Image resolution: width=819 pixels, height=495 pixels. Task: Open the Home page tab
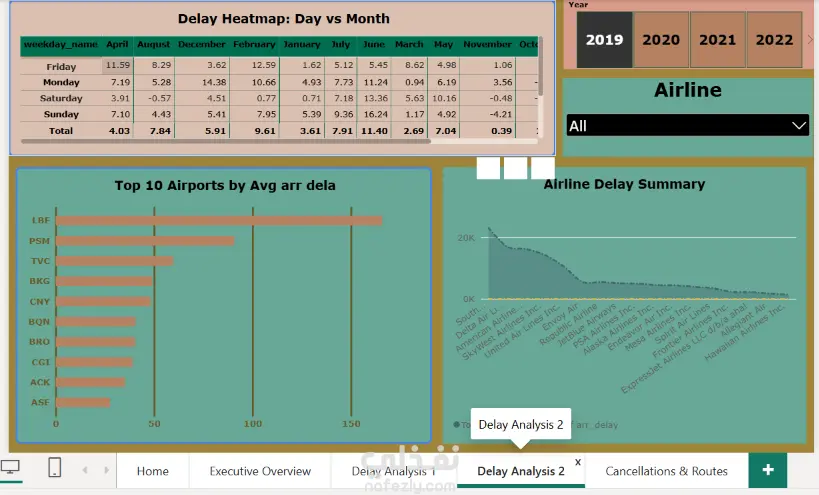(x=153, y=471)
